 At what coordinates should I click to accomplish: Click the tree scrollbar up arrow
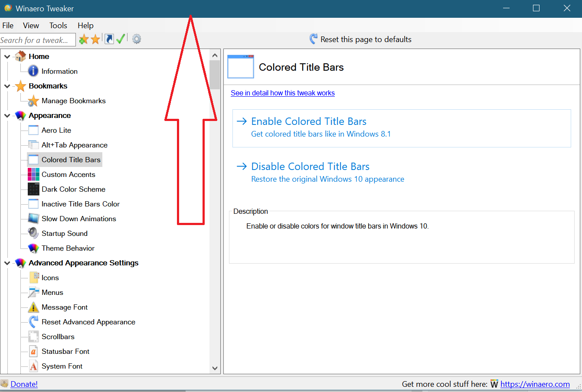pos(215,55)
